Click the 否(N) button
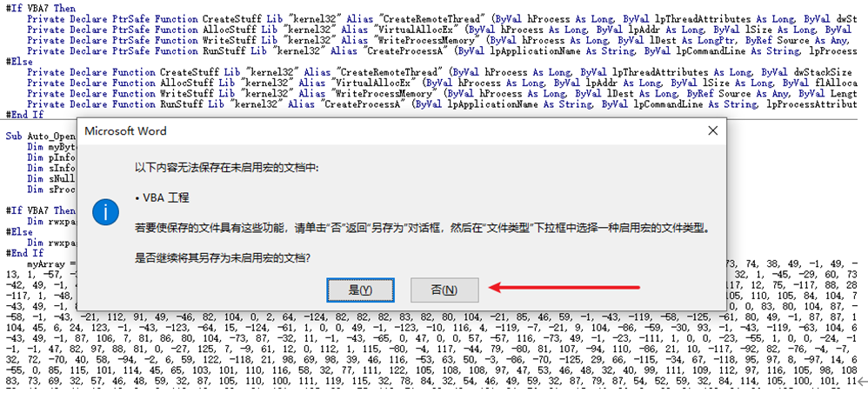The height and width of the screenshot is (393, 868). 444,290
